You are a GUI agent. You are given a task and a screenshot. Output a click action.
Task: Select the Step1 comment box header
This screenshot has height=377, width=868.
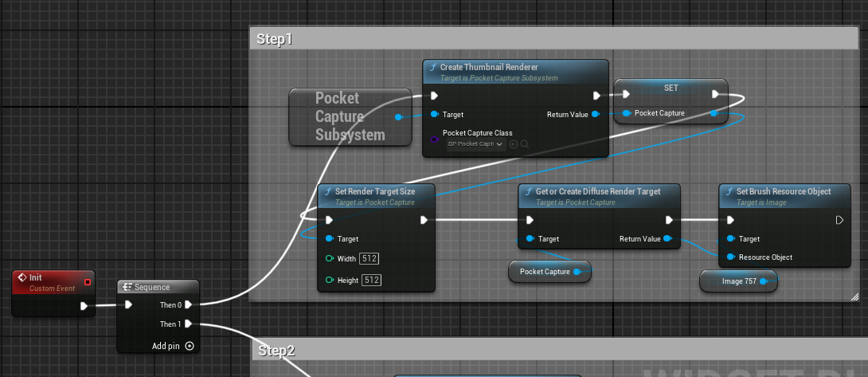click(553, 39)
